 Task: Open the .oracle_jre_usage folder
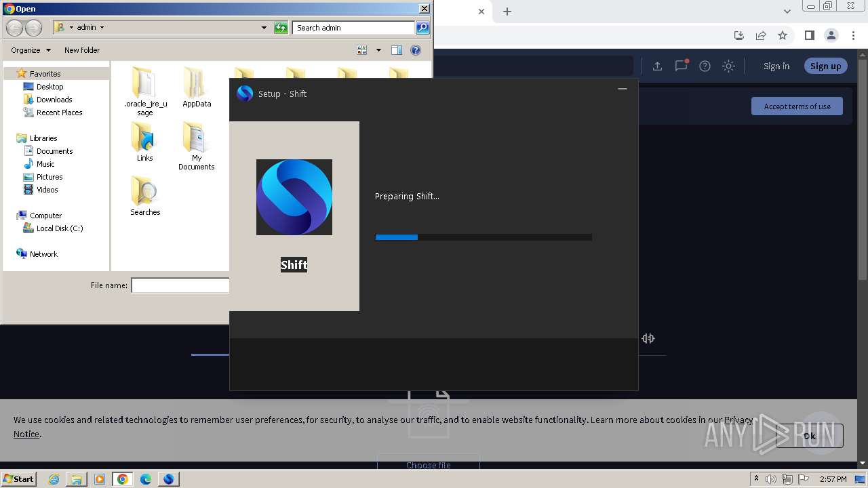pyautogui.click(x=145, y=91)
